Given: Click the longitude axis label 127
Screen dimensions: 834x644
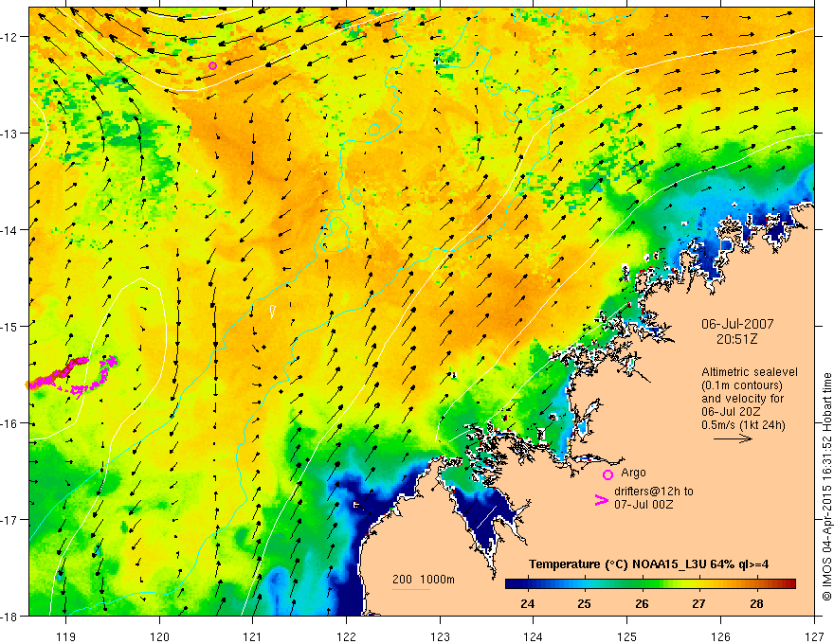Looking at the screenshot, I should (814, 636).
